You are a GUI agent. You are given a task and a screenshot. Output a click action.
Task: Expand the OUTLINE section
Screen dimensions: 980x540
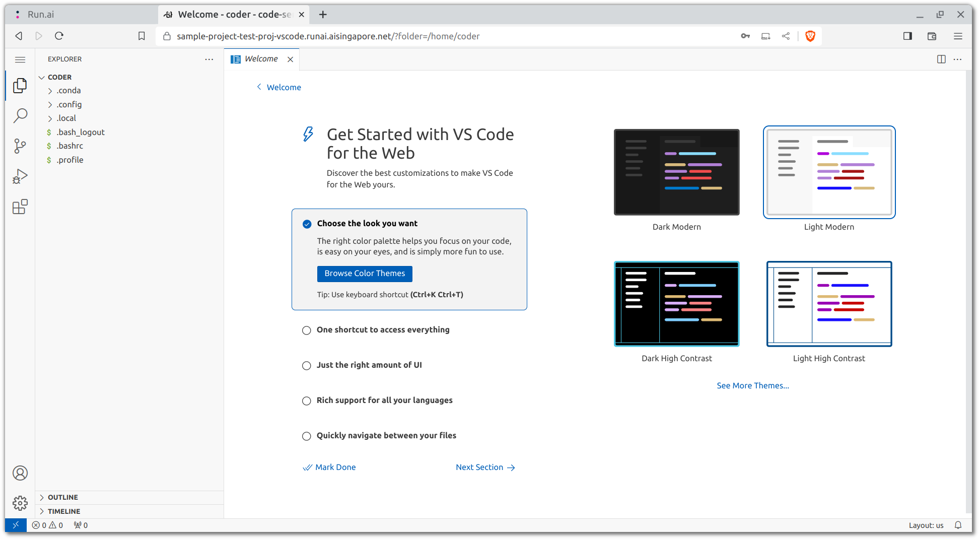tap(129, 497)
